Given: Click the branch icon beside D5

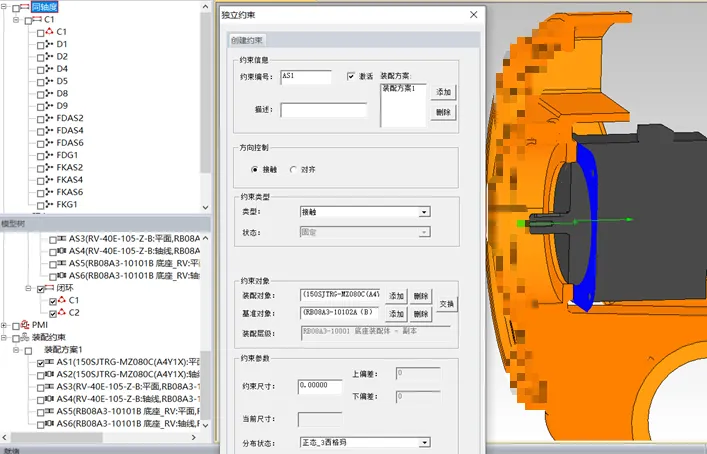Looking at the screenshot, I should pos(48,81).
